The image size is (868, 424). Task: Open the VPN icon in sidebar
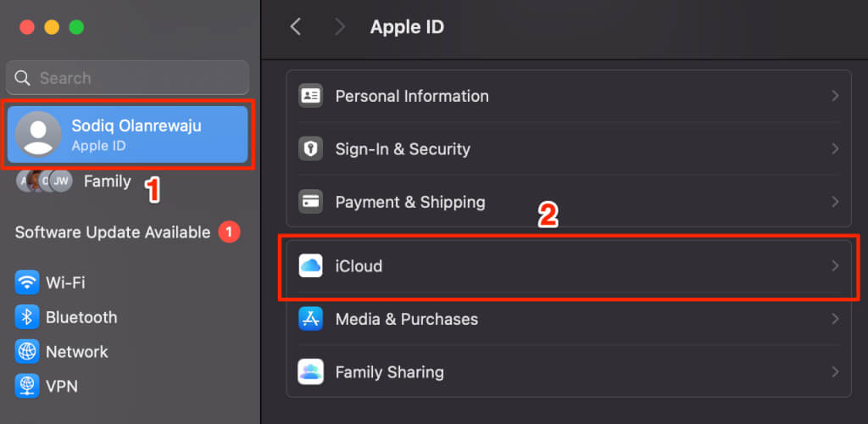click(x=27, y=386)
